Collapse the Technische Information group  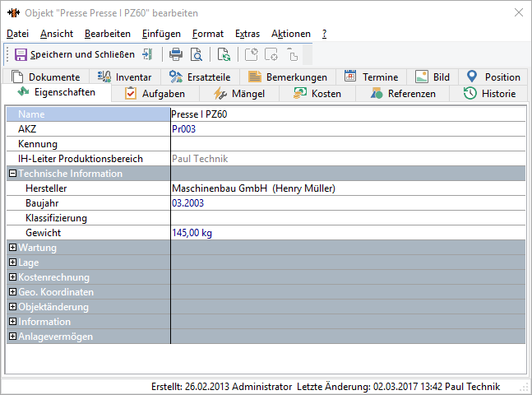click(x=12, y=173)
